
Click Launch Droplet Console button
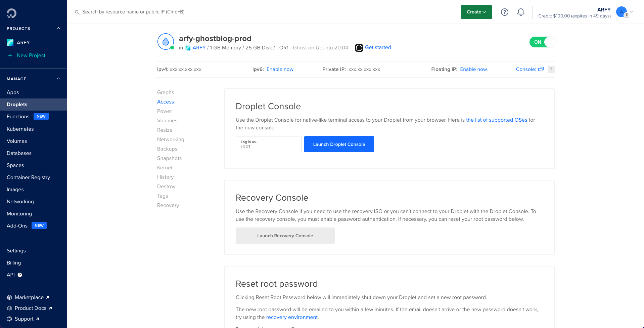pyautogui.click(x=339, y=144)
